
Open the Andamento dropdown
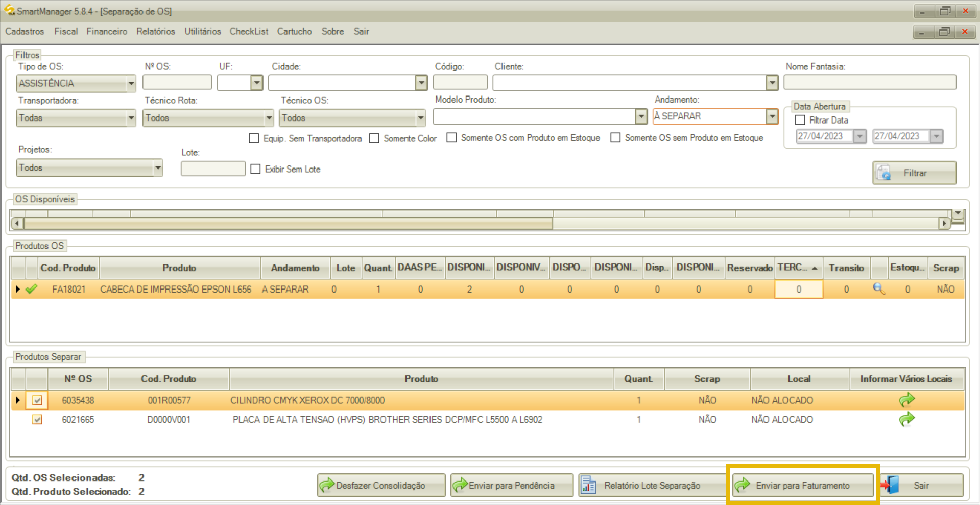coord(772,116)
